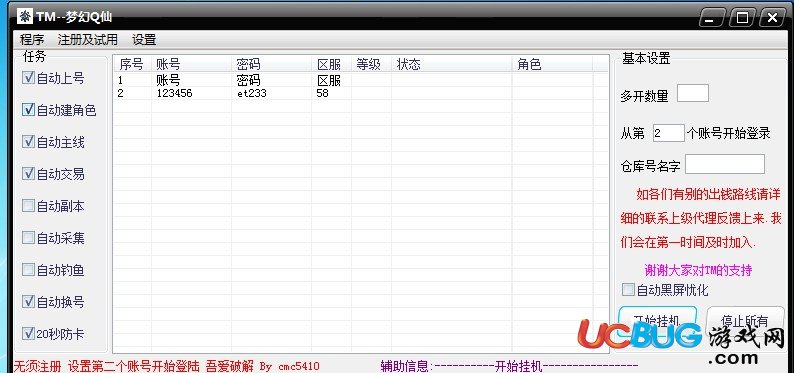Click the 等级 column header
This screenshot has height=373, width=794.
(371, 64)
